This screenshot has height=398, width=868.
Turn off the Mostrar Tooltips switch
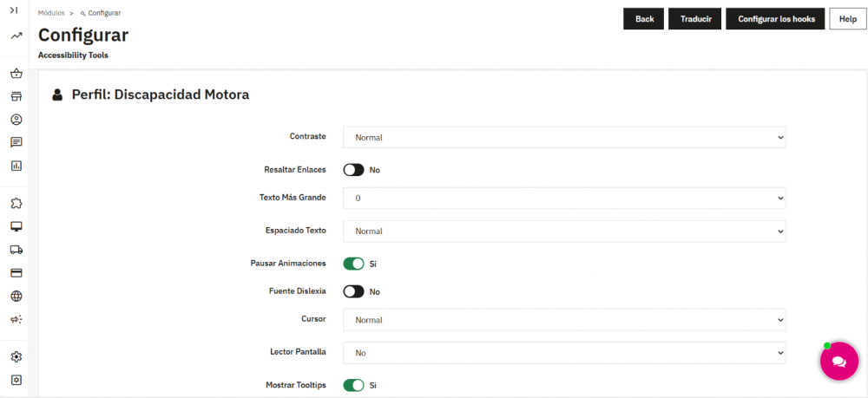click(x=354, y=385)
